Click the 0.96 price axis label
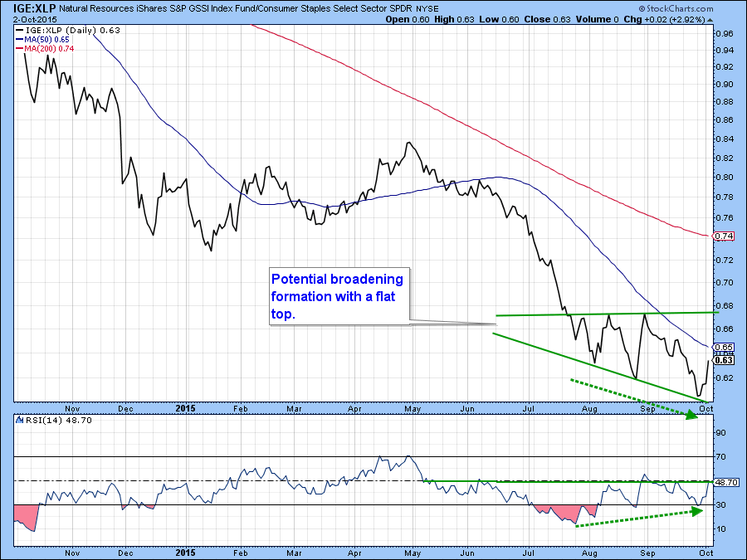Viewport: 747px width, 560px height. coord(725,33)
